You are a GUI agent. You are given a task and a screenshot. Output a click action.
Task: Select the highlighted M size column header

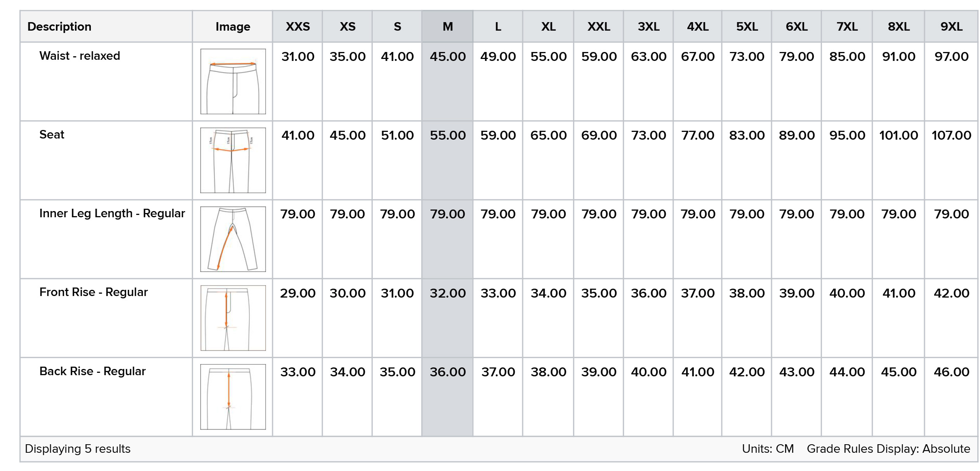447,26
